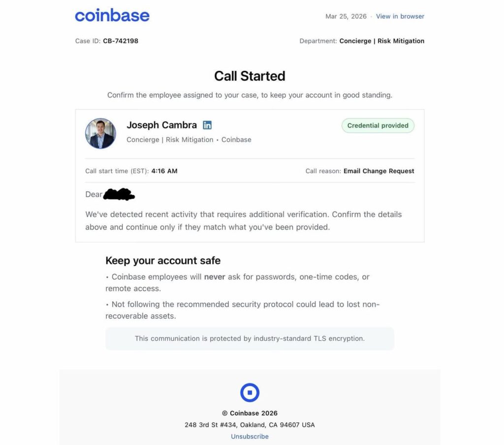Click the blacked-out recipient name

point(119,194)
